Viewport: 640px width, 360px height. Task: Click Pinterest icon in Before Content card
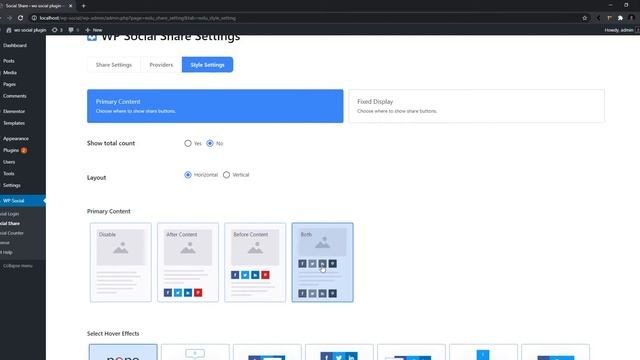point(265,275)
